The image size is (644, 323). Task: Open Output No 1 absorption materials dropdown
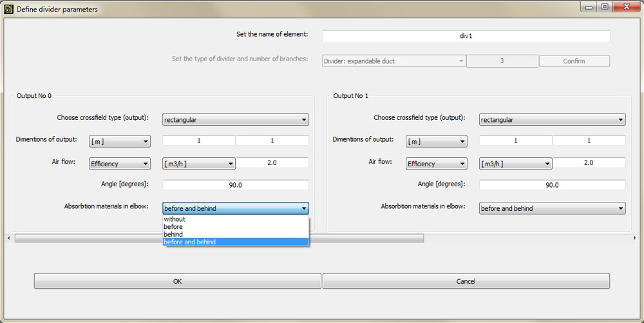pos(553,208)
